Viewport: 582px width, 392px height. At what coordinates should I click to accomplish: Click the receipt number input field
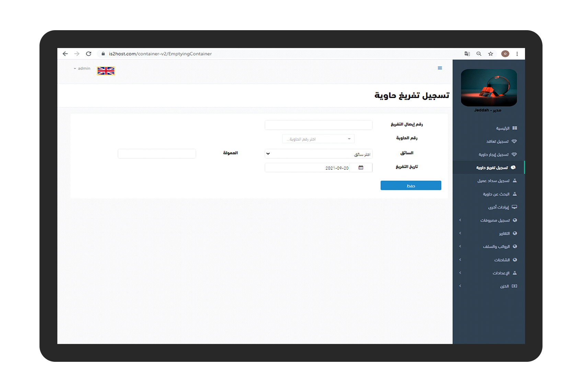point(319,125)
